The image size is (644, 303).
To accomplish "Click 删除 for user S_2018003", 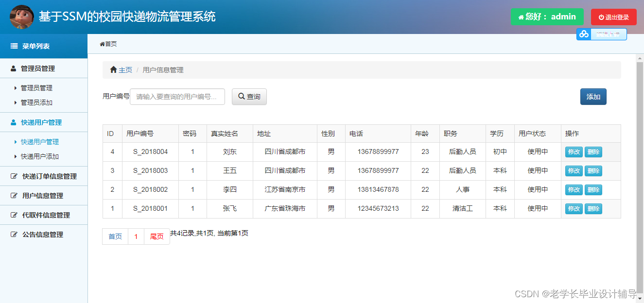I will (593, 171).
